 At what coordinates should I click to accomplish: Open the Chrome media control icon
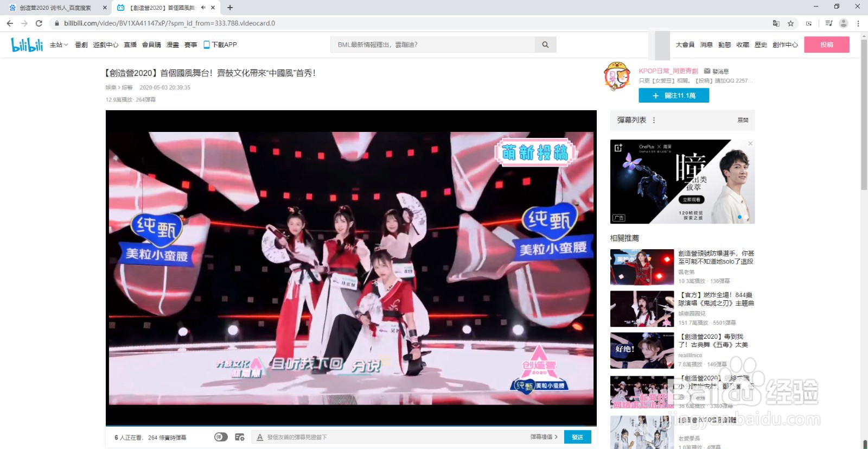point(828,23)
